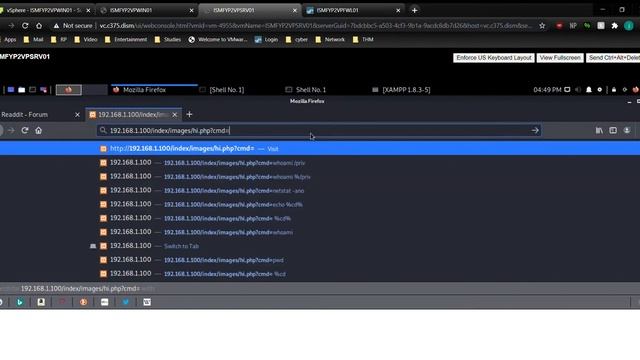Open Welcome to VMware bookmark
The image size is (640, 360).
click(218, 40)
